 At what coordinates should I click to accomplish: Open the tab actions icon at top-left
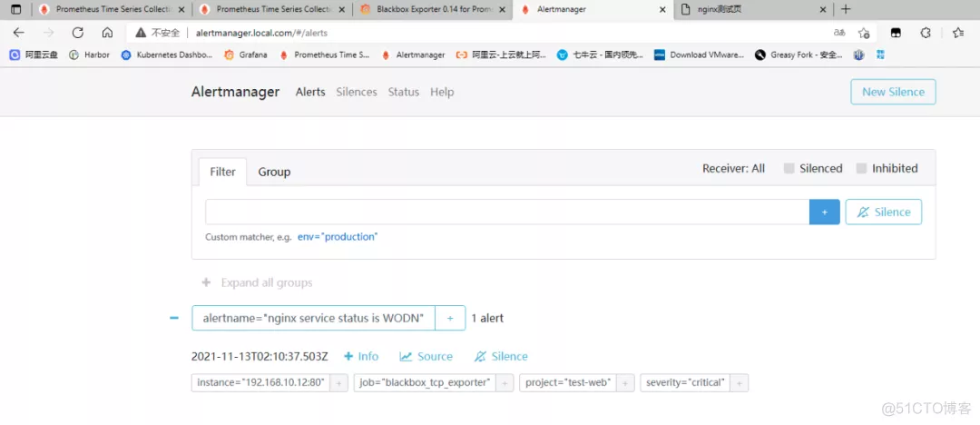point(15,9)
